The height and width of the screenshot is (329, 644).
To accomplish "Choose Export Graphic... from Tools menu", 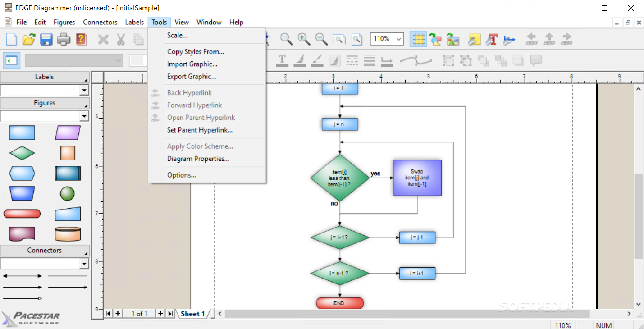I will coord(192,77).
